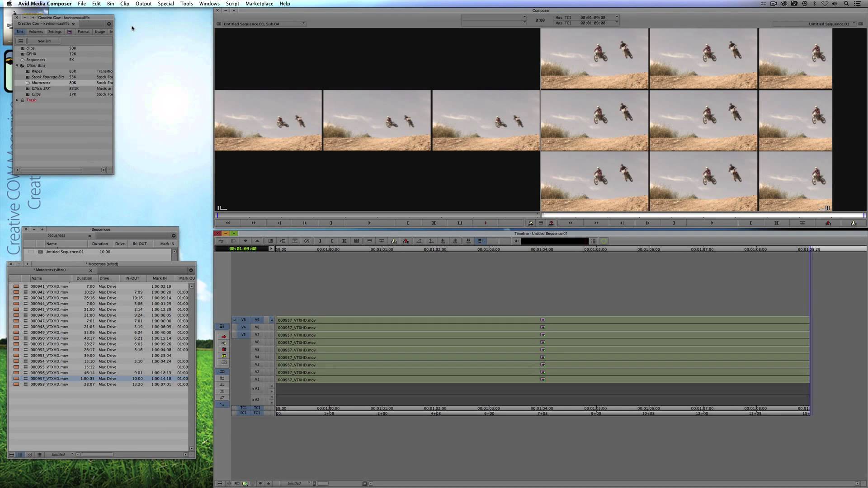Click Top trim icon in timeline toolbar
The height and width of the screenshot is (488, 868).
pyautogui.click(x=419, y=241)
